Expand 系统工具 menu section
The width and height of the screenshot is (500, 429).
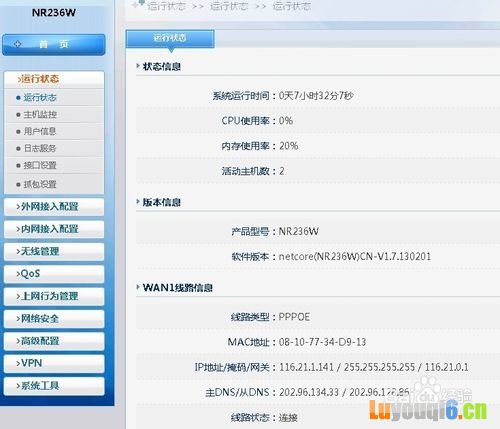pos(54,386)
